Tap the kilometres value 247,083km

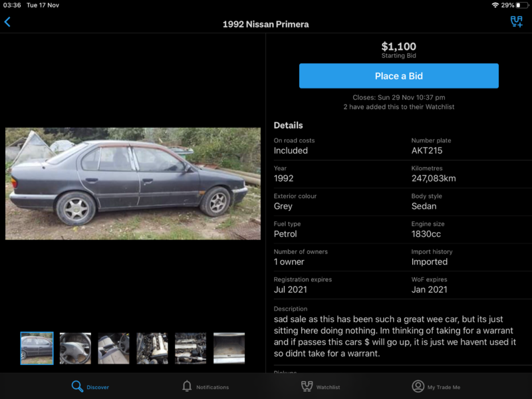(x=434, y=178)
